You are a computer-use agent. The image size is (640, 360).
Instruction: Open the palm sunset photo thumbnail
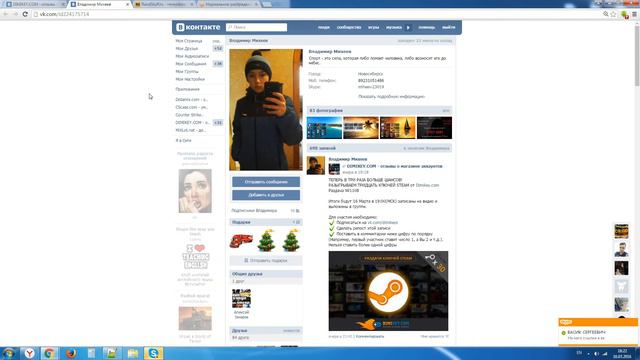[x=361, y=128]
